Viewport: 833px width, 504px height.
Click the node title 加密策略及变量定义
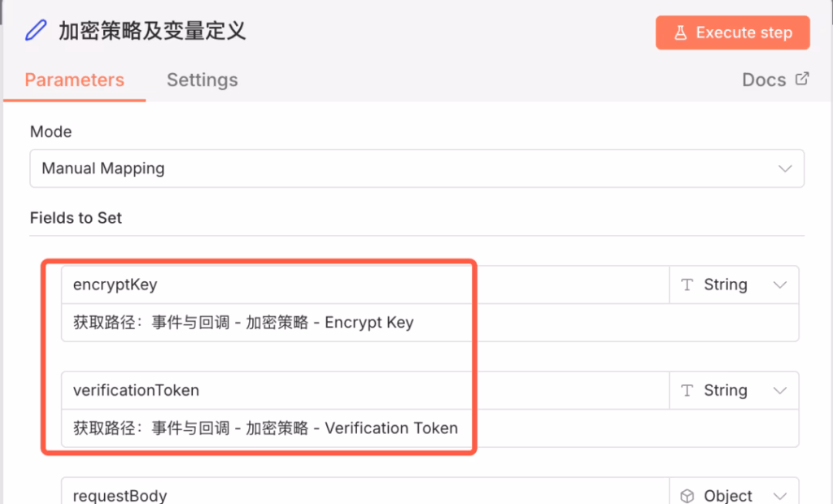(x=152, y=32)
